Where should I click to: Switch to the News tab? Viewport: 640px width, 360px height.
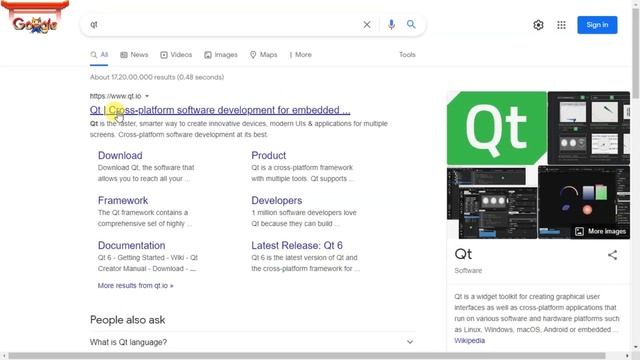tap(134, 55)
